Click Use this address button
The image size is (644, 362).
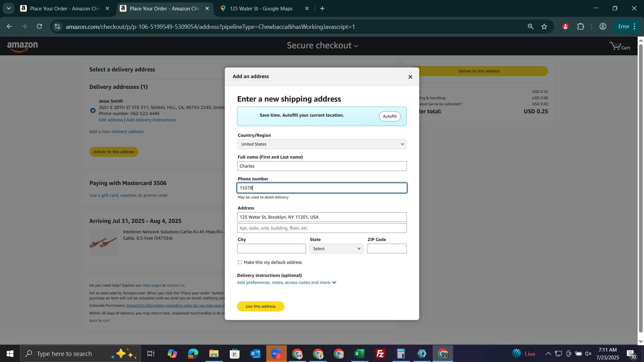(261, 306)
